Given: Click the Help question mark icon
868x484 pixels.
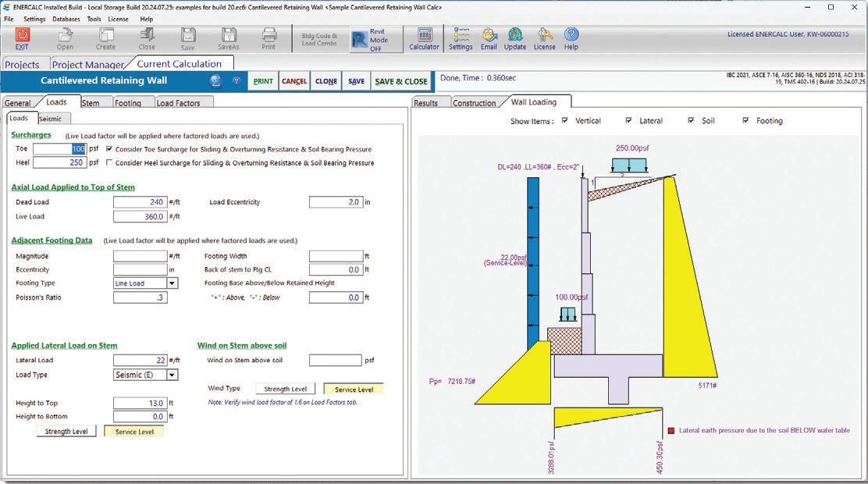Looking at the screenshot, I should click(571, 39).
